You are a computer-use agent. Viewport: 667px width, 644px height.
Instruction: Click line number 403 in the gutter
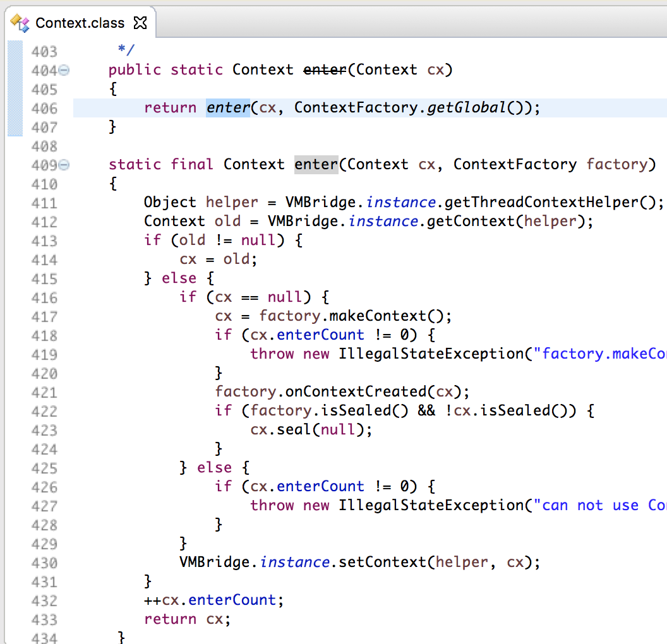[44, 51]
